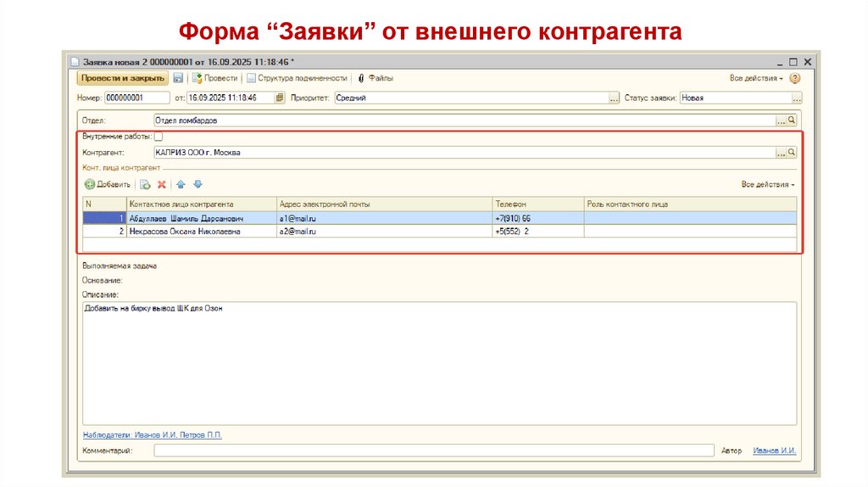Click the row number cell 2

[104, 232]
